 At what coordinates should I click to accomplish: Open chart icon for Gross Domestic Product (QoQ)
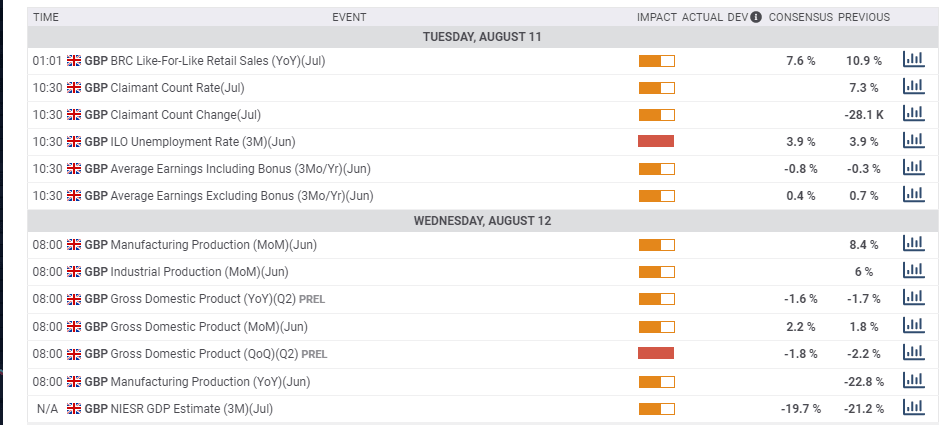pyautogui.click(x=912, y=353)
